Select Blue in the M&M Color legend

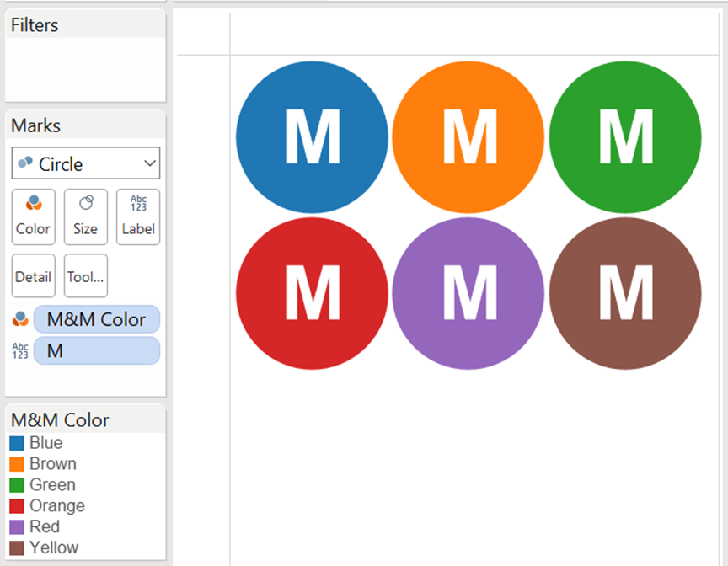(x=48, y=442)
